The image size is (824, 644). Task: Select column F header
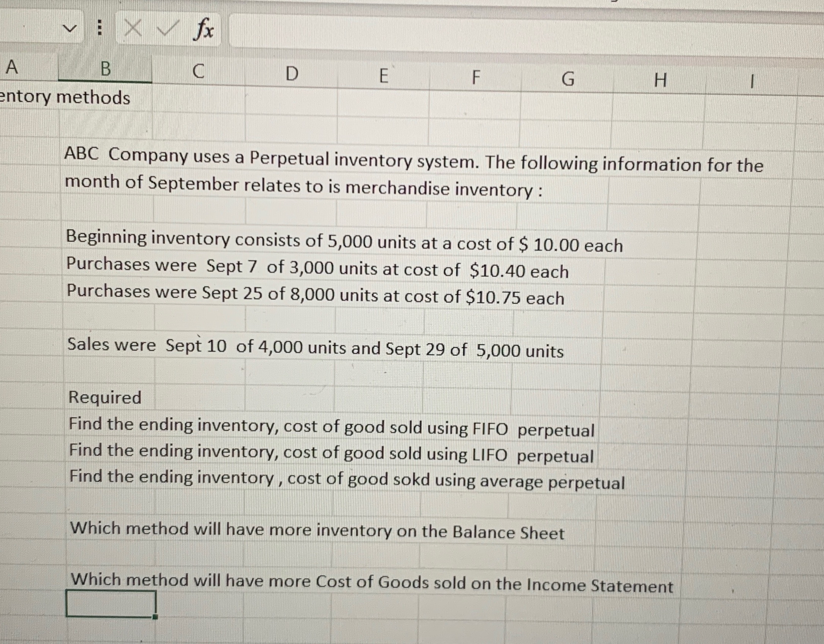475,78
